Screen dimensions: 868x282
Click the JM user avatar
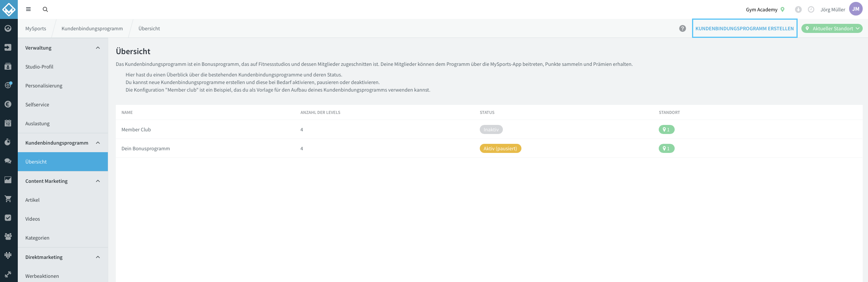click(x=856, y=9)
